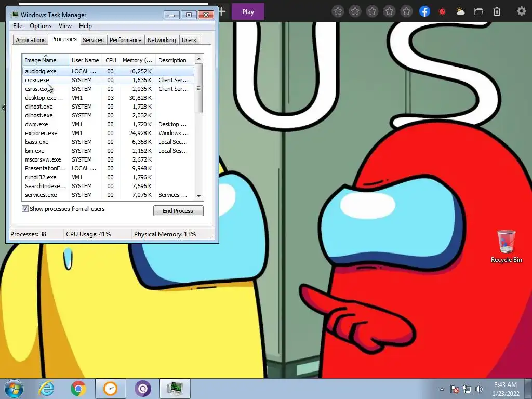This screenshot has width=532, height=399.
Task: Open the Networking tab
Action: tap(162, 40)
